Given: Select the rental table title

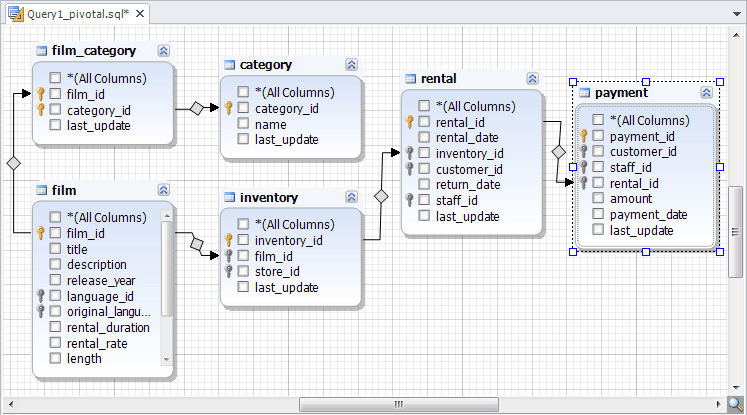Looking at the screenshot, I should click(438, 79).
